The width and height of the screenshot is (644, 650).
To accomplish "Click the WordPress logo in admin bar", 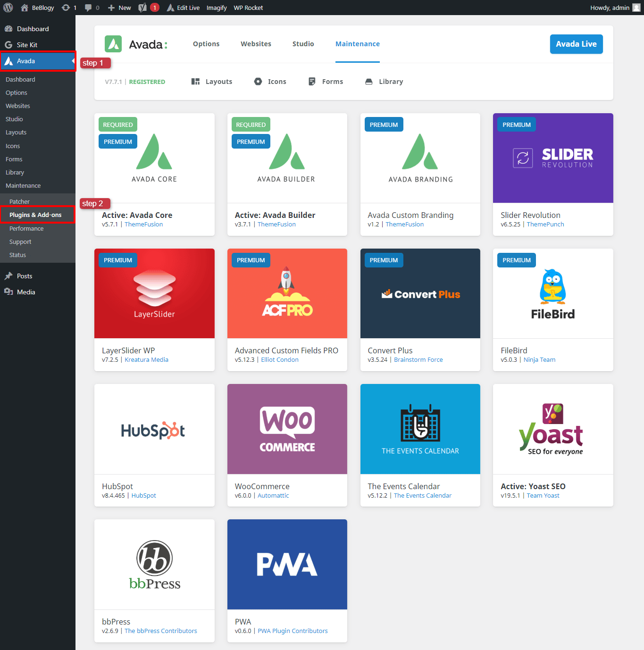I will coord(8,8).
